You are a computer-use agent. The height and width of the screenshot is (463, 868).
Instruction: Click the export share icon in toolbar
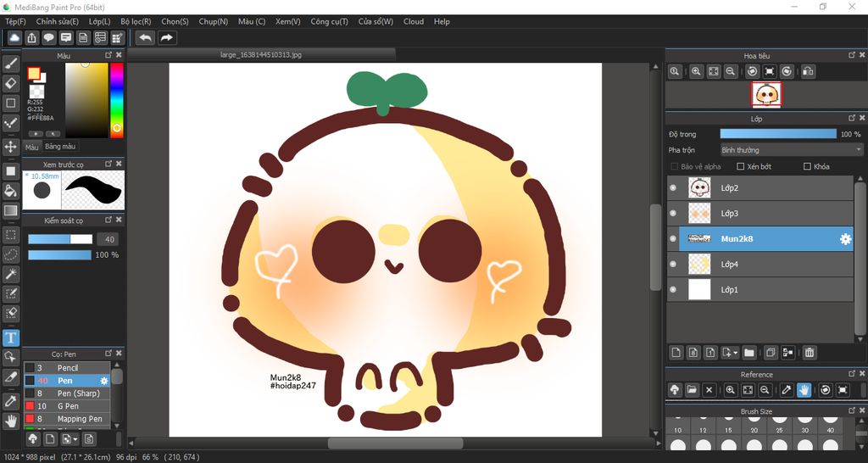click(x=31, y=37)
